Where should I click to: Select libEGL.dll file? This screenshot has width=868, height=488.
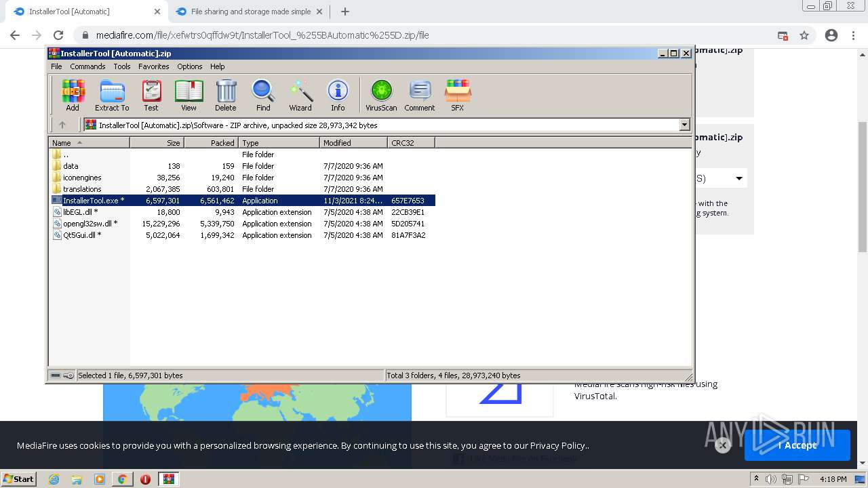click(242, 212)
